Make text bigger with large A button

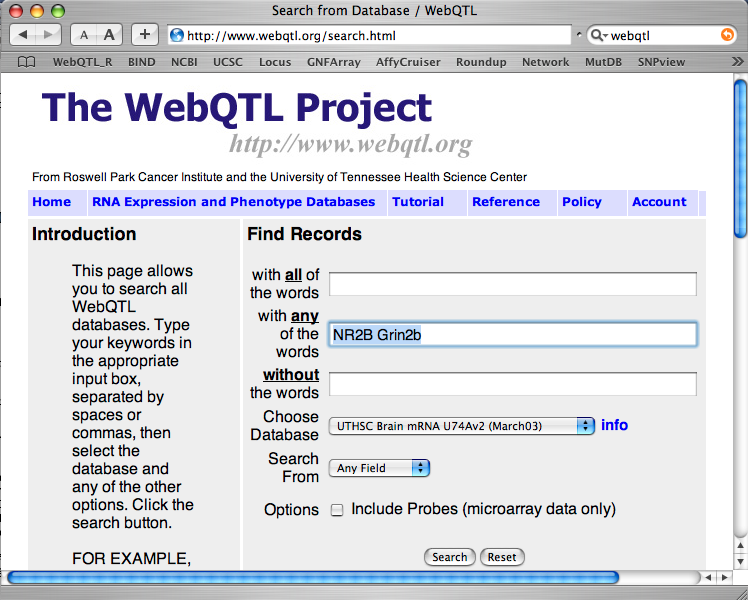point(109,35)
